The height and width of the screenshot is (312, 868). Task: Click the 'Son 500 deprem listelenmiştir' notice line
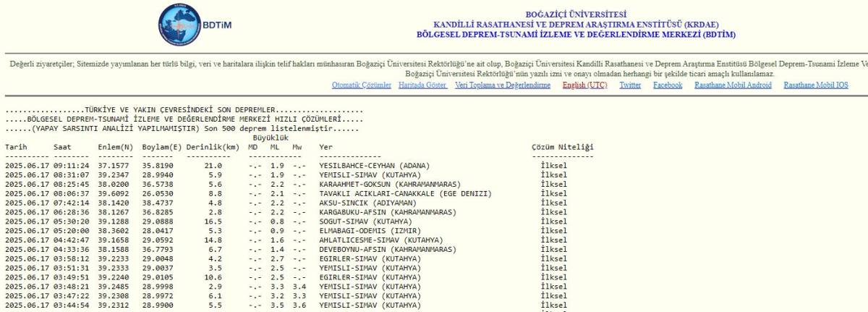182,129
